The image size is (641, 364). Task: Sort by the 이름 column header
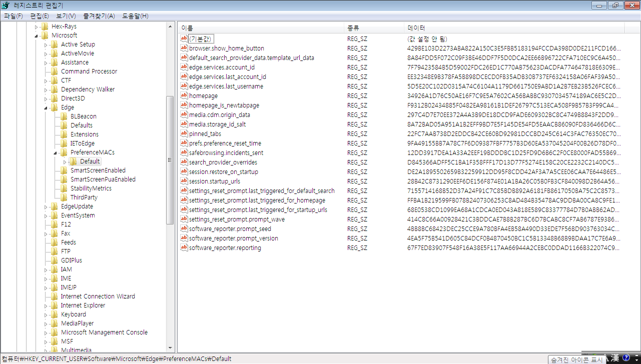260,28
